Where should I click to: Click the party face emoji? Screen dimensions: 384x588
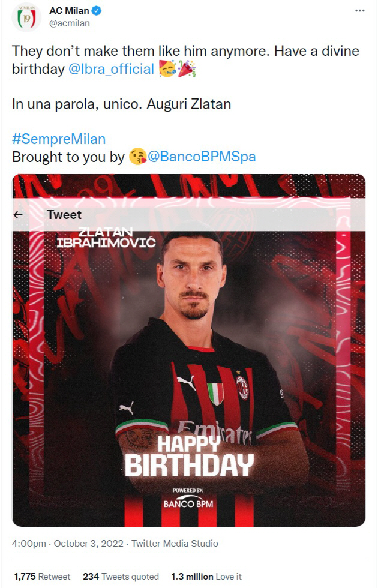click(167, 69)
